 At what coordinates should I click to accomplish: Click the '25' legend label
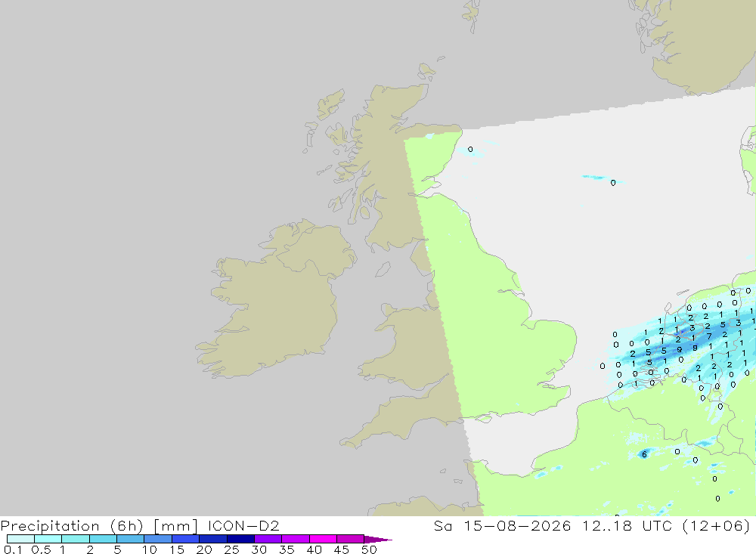coord(231,549)
